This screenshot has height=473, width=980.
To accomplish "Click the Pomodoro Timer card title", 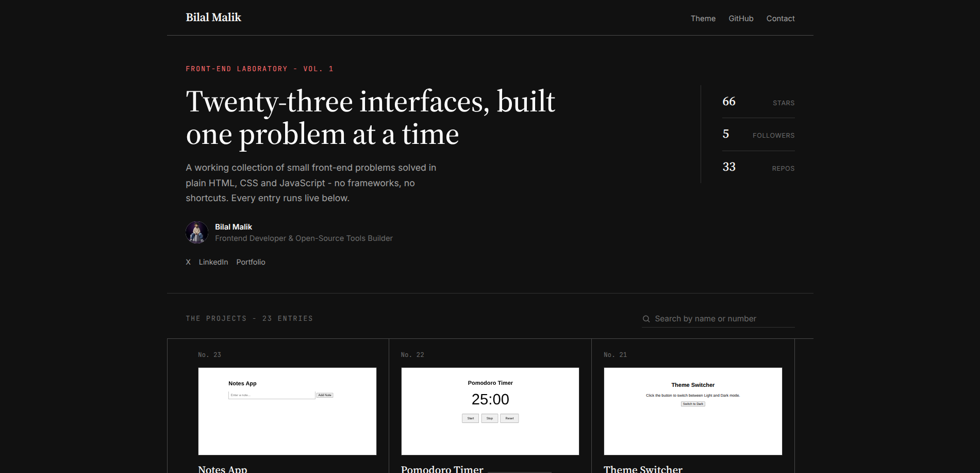I will coord(442,468).
